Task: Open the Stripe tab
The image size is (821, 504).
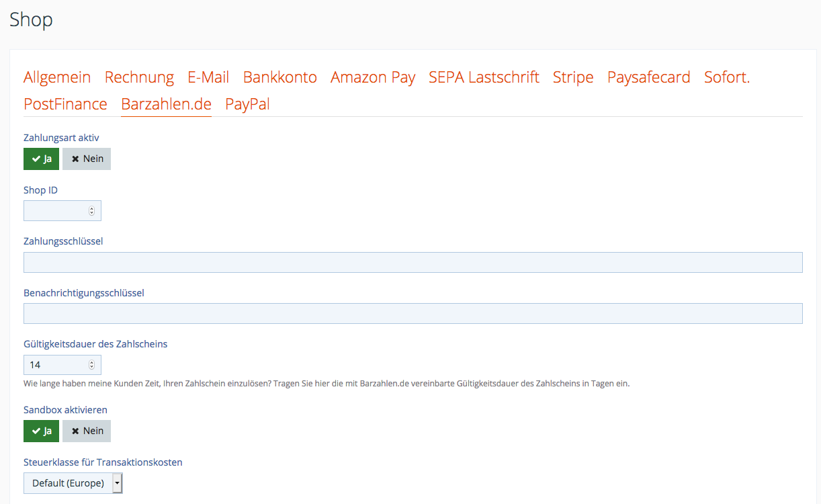Action: [573, 77]
